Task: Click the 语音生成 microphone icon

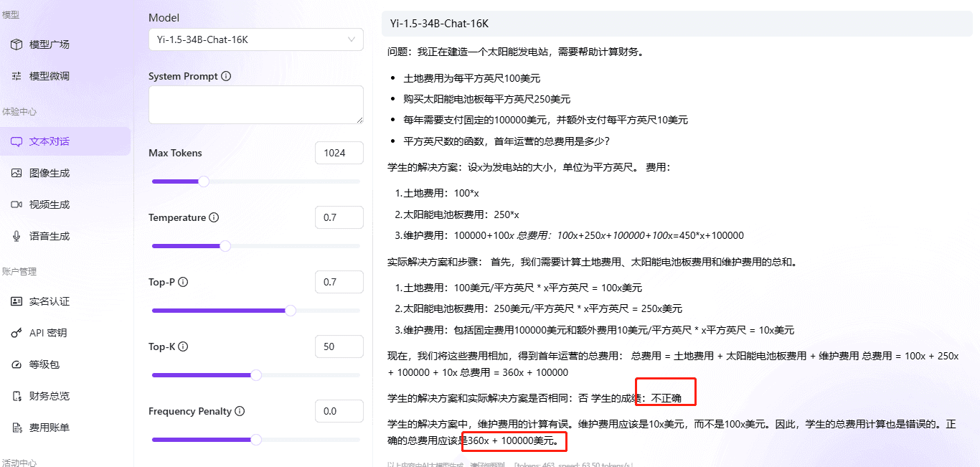Action: click(17, 236)
